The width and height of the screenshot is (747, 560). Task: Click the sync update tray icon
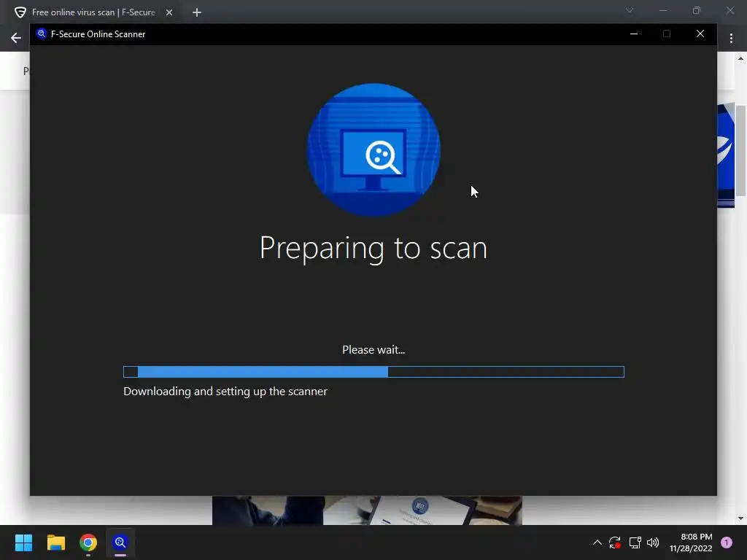tap(614, 542)
